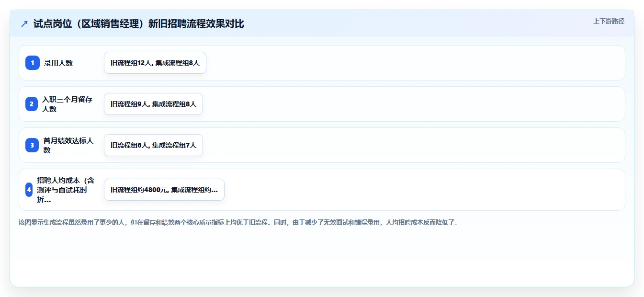Click the 上下游路径 label at top right
Image resolution: width=644 pixels, height=297 pixels.
pyautogui.click(x=609, y=21)
